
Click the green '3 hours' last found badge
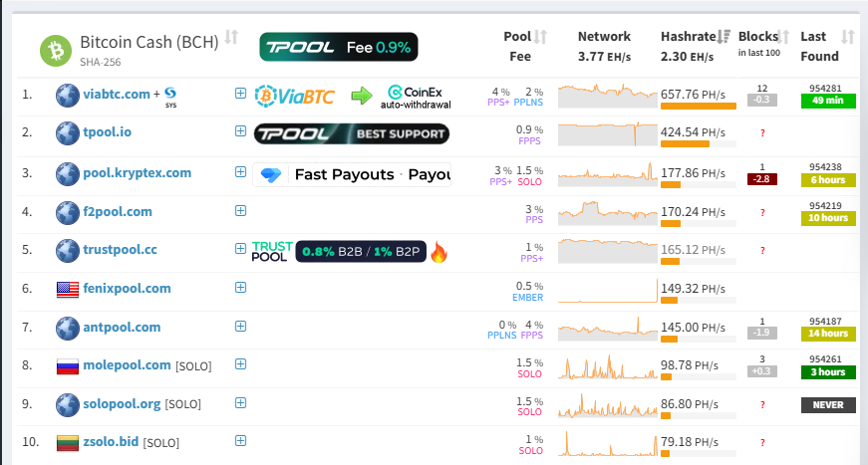coord(828,372)
